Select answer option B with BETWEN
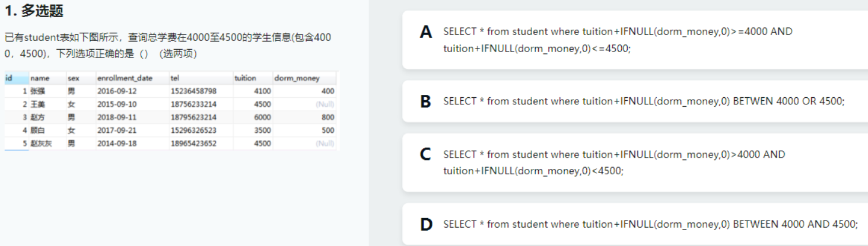This screenshot has width=868, height=246. tap(426, 101)
